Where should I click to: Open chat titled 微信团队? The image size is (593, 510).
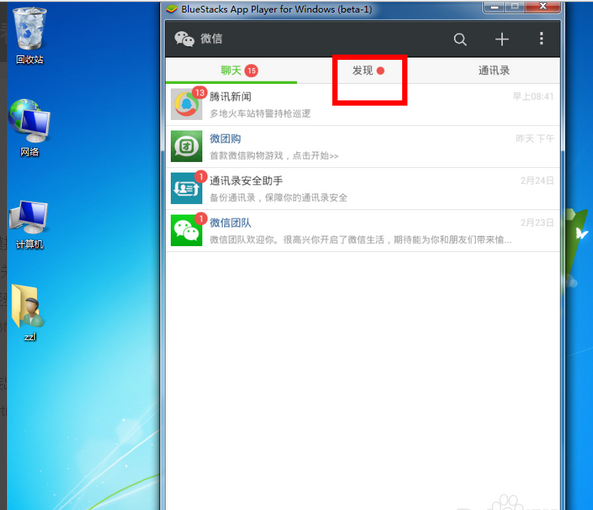coord(363,231)
